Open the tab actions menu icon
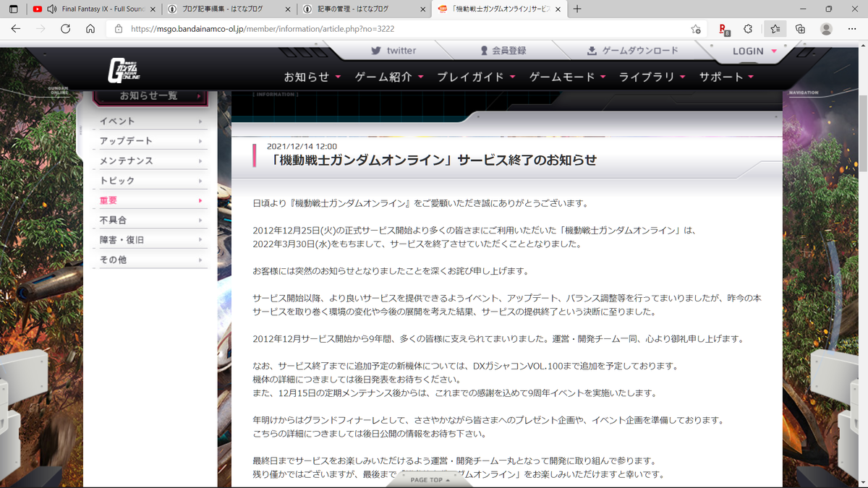This screenshot has width=868, height=488. (13, 9)
